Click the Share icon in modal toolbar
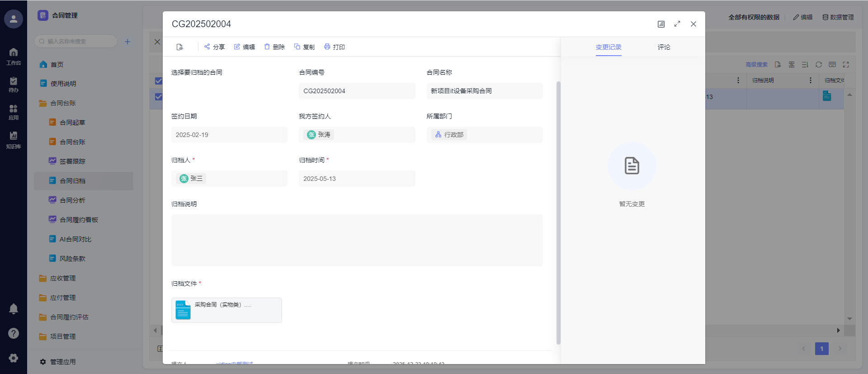This screenshot has width=868, height=374. (207, 47)
